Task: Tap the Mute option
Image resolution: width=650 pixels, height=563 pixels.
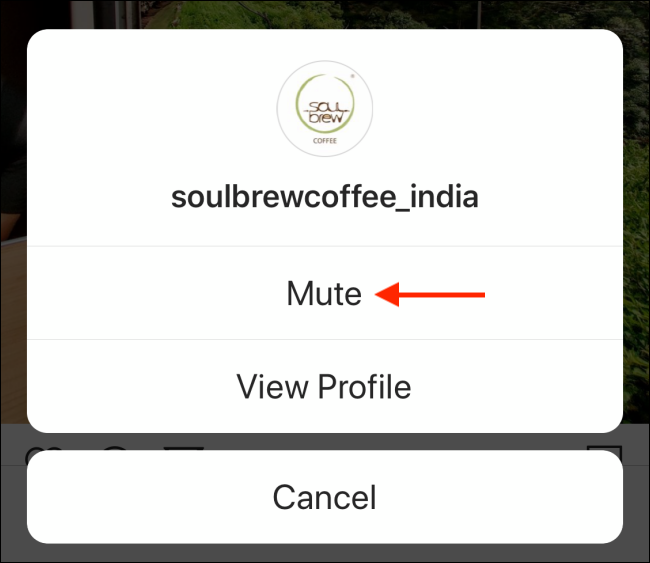Action: [x=325, y=293]
